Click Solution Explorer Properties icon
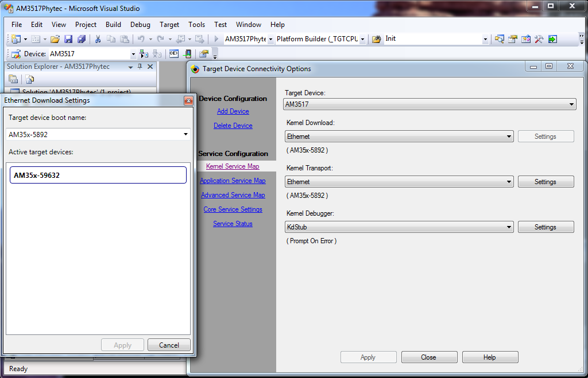 [x=13, y=79]
